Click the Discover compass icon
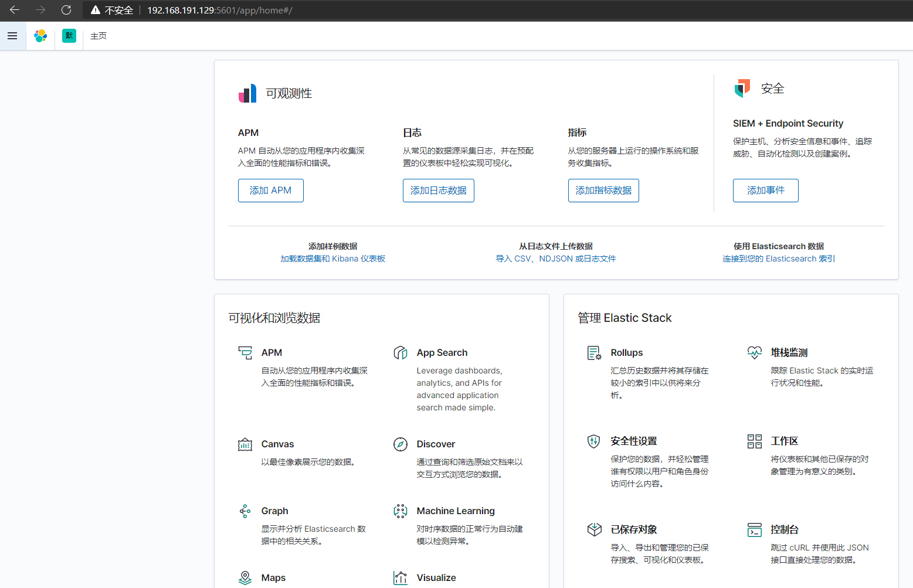Viewport: 913px width, 588px height. [x=401, y=444]
